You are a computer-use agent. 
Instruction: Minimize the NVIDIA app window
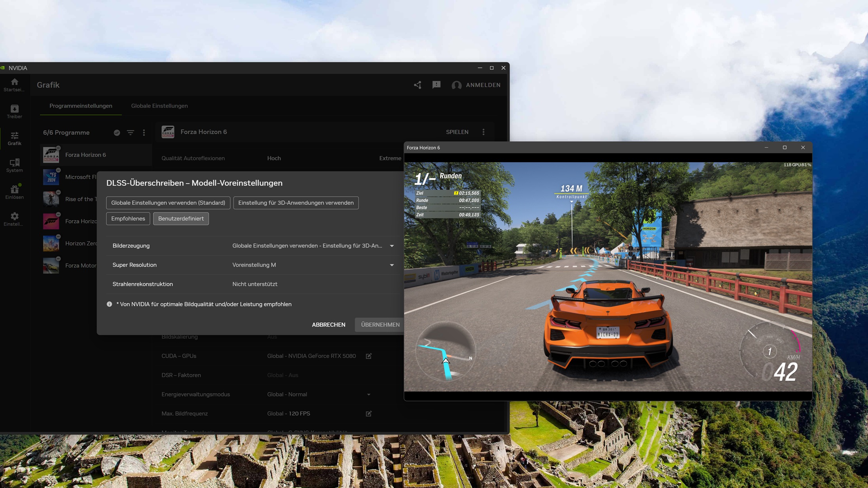pyautogui.click(x=480, y=68)
